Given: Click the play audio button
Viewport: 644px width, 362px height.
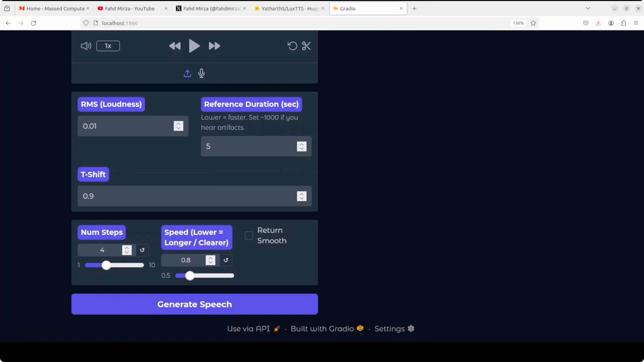Looking at the screenshot, I should tap(194, 46).
